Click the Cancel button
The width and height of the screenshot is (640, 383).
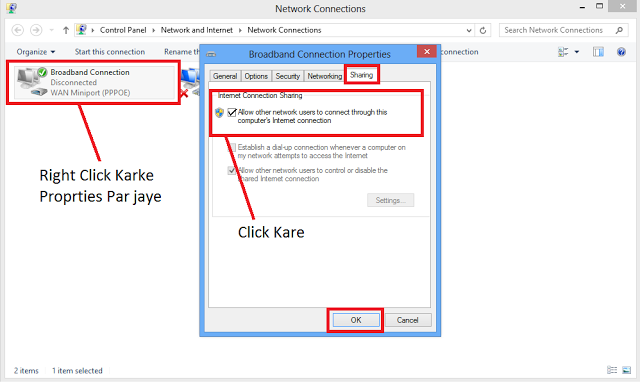407,320
